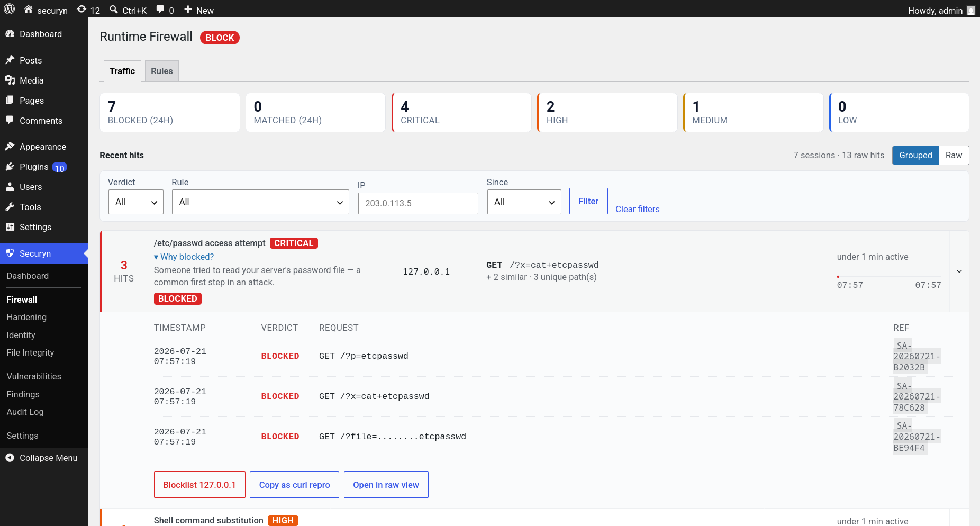Click Copy as curl repro button
The width and height of the screenshot is (980, 526).
click(x=294, y=485)
